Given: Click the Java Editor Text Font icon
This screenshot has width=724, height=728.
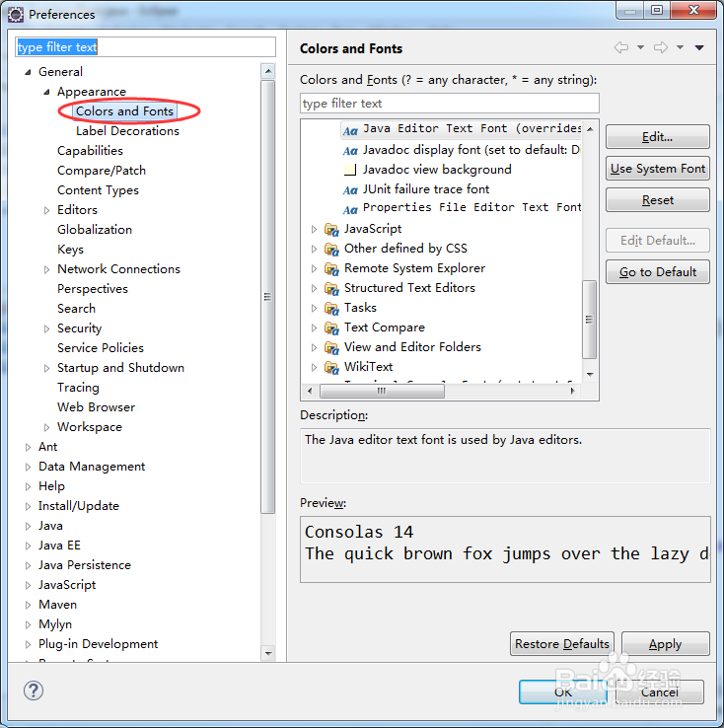Looking at the screenshot, I should click(x=350, y=131).
